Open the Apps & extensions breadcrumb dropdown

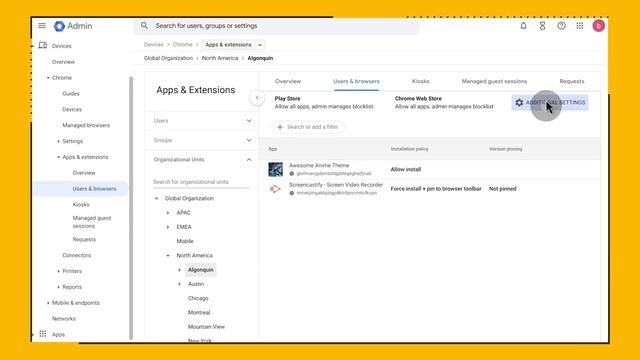260,45
